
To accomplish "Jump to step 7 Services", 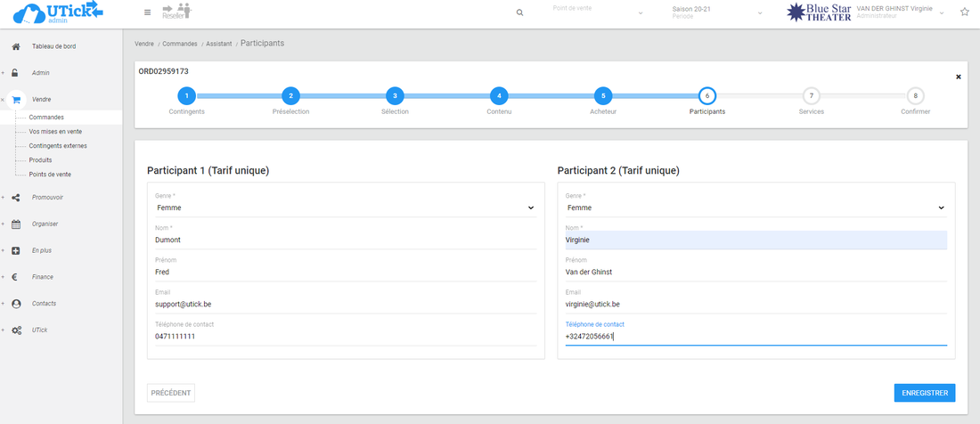I will pos(811,96).
